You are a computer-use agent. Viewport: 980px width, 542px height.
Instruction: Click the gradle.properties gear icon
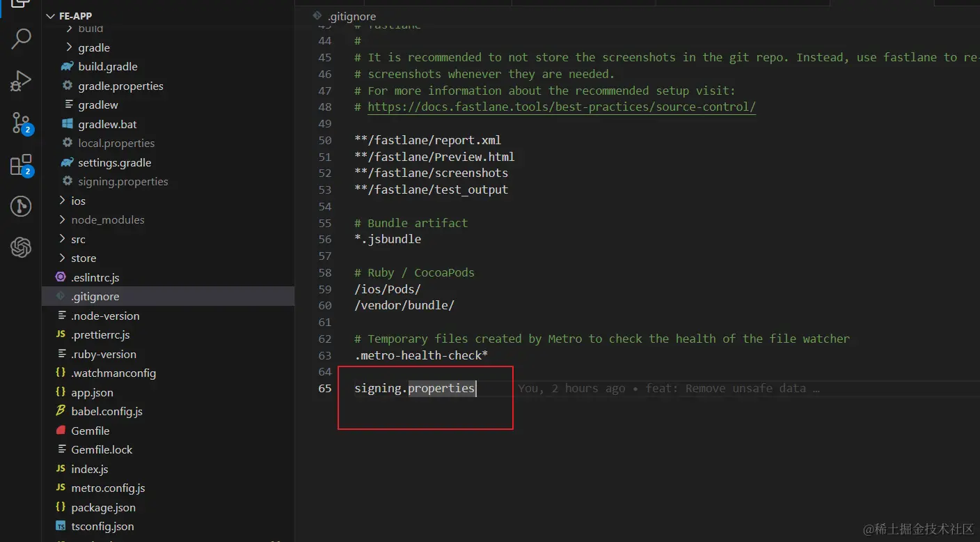click(68, 86)
